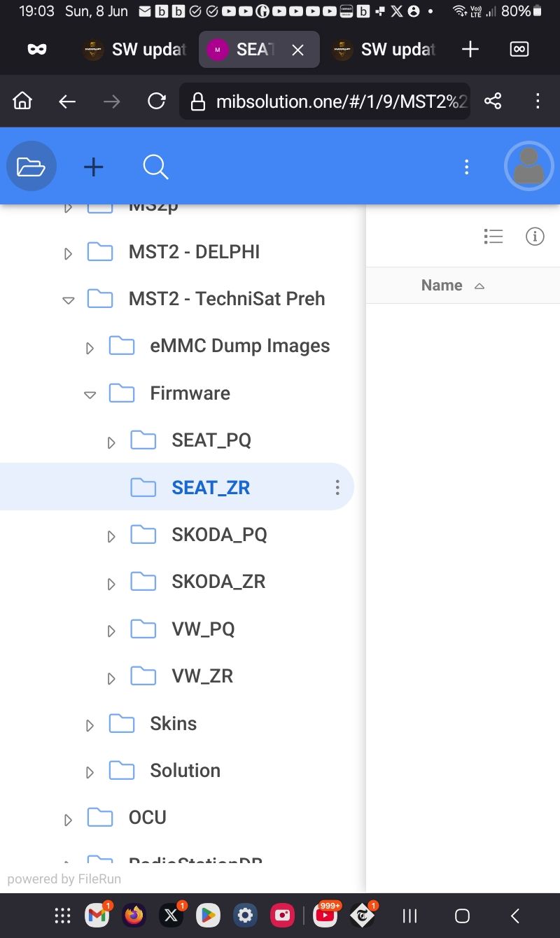Reload the page with the refresh icon

[x=157, y=101]
